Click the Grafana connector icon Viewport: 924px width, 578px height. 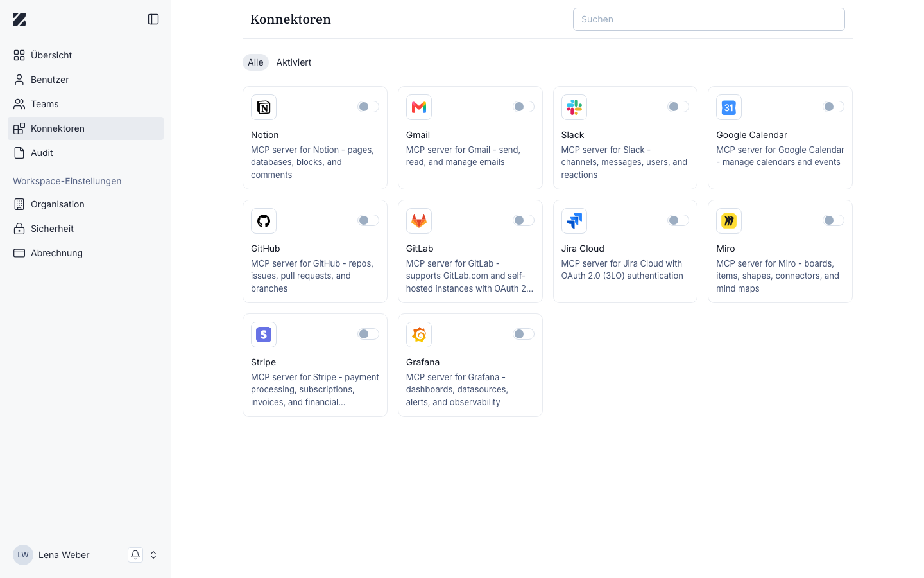[419, 335]
